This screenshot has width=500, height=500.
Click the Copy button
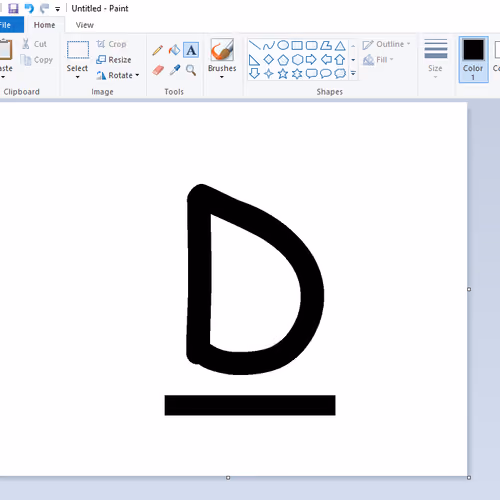(x=37, y=60)
